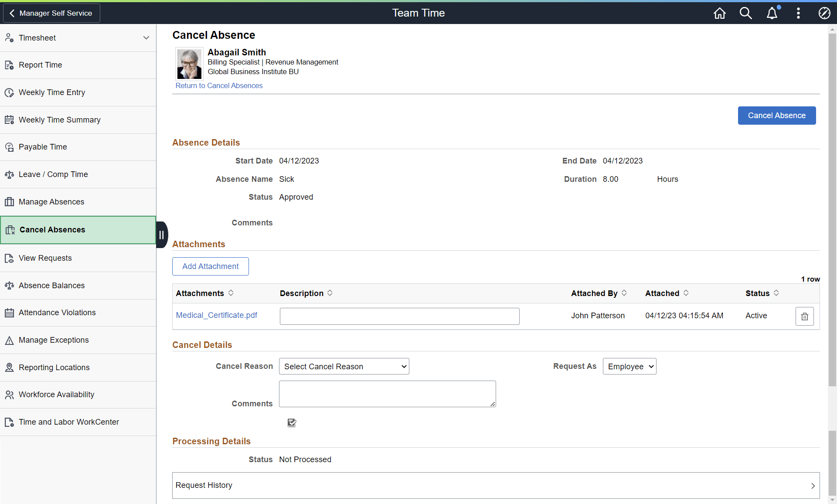Open the Actions three-dot menu
Viewport: 837px width, 504px height.
798,13
